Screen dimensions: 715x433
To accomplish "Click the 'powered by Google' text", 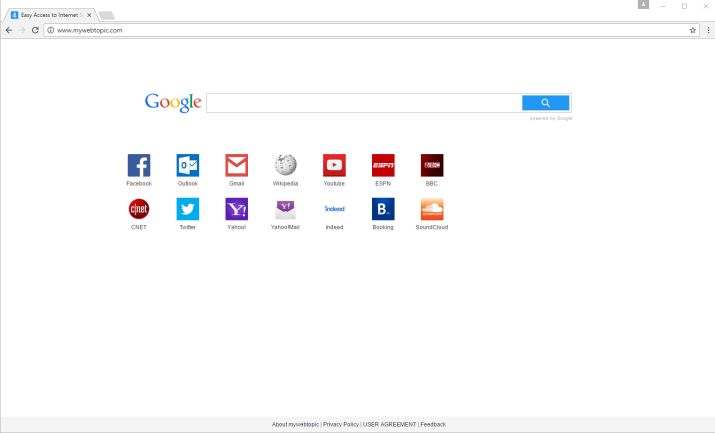I will pos(551,118).
